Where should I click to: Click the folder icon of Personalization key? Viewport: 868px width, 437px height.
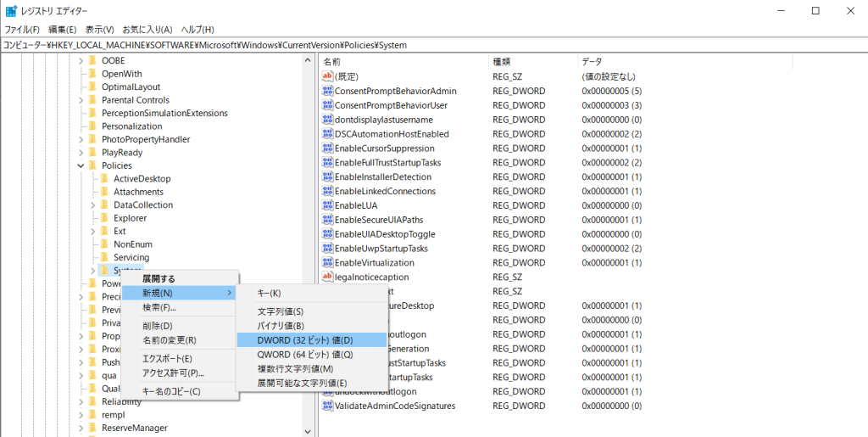92,126
